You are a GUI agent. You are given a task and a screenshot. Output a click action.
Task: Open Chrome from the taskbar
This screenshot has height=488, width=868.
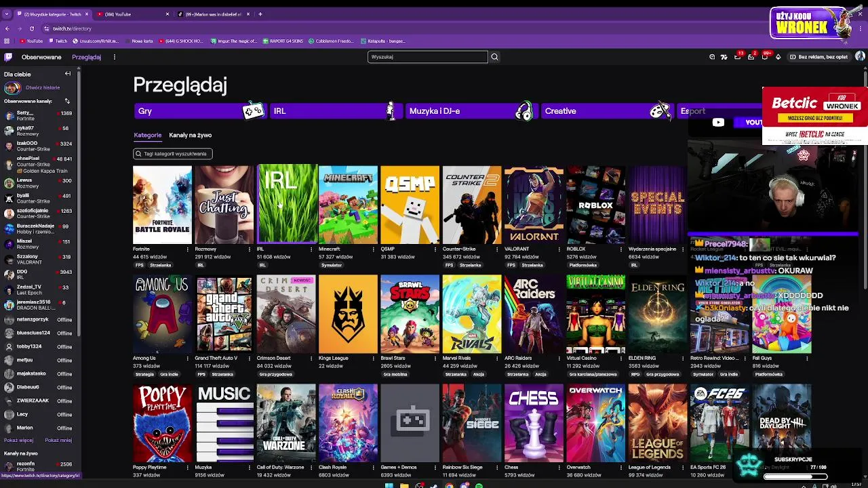[449, 485]
